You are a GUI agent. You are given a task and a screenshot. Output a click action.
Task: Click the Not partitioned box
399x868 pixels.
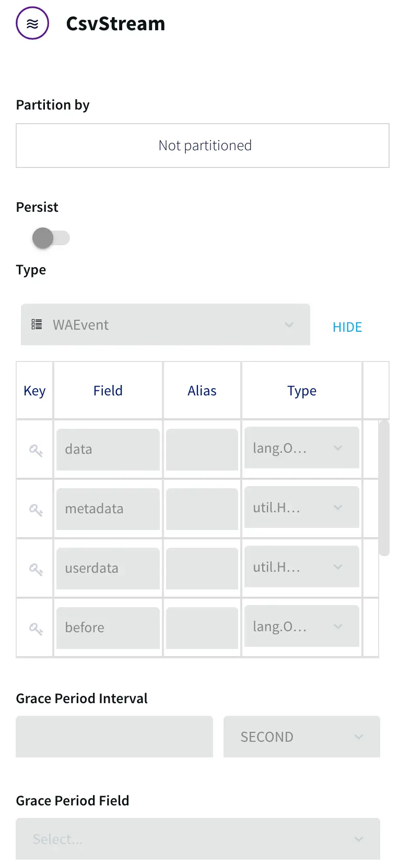click(203, 146)
